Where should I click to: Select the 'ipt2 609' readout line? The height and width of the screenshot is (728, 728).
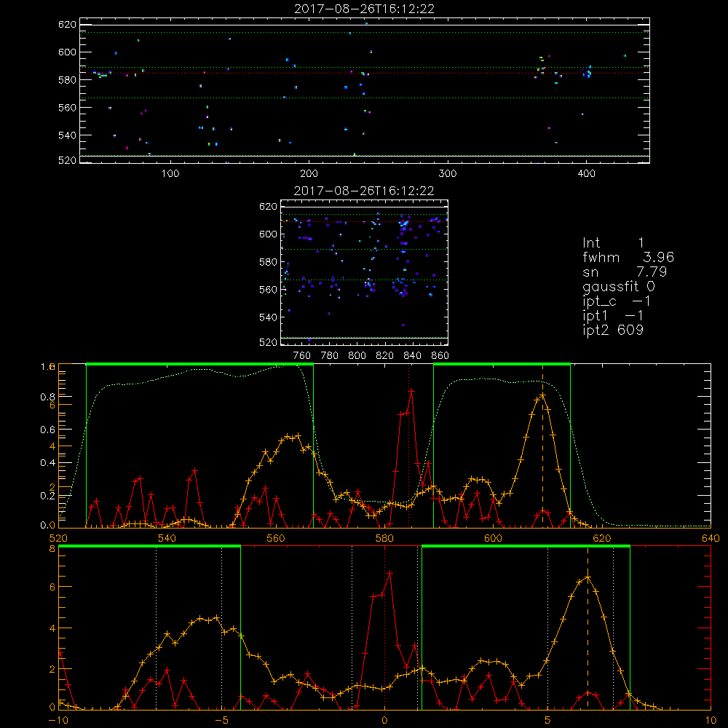[613, 330]
